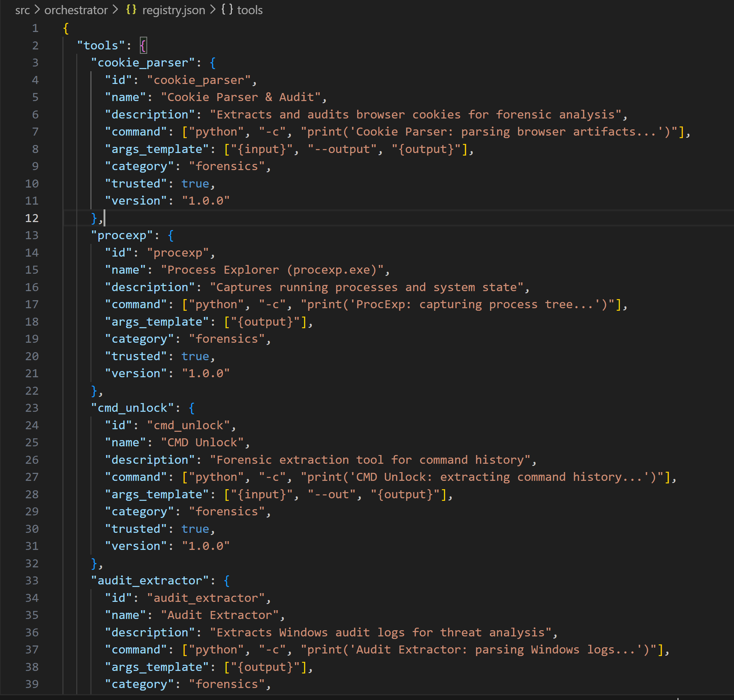Viewport: 734px width, 700px height.
Task: Click the closing brace on line 22
Action: (93, 390)
